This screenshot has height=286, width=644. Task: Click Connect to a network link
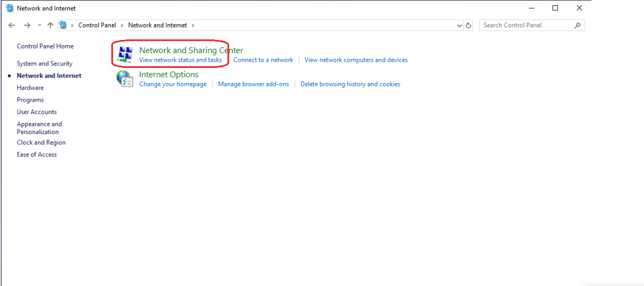(x=263, y=60)
